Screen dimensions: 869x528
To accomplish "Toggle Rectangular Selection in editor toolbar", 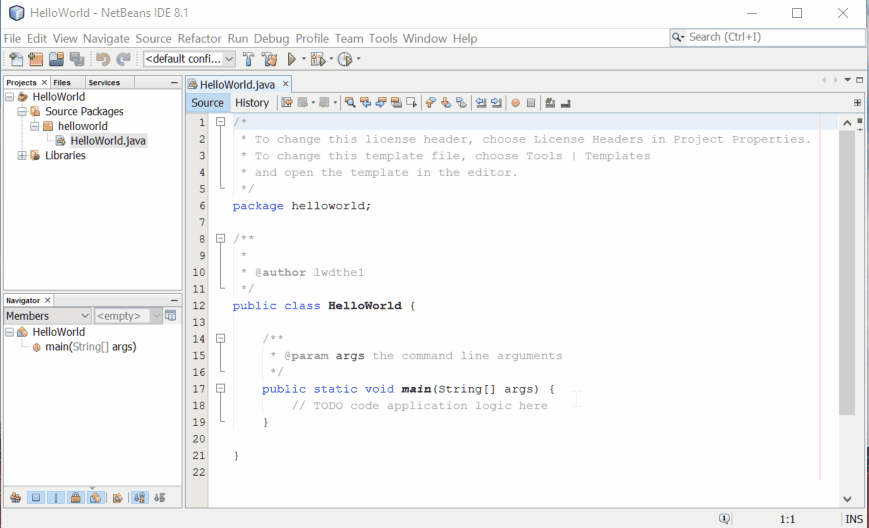I will [411, 102].
